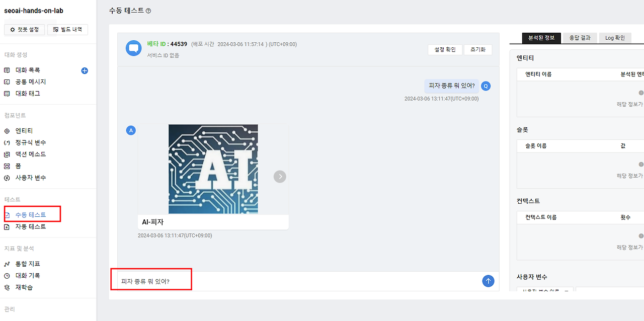
Task: Click the 자동 테스트 sidebar icon
Action: (7, 227)
